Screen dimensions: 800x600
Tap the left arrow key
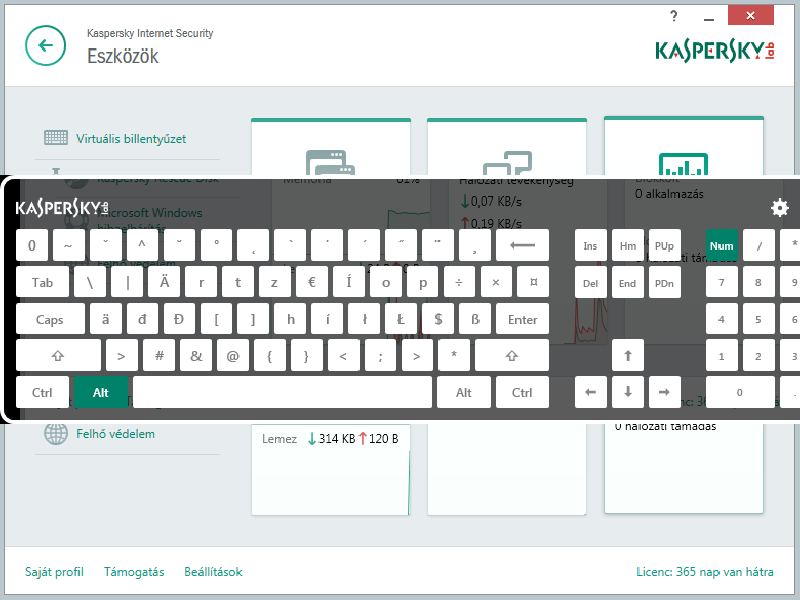click(x=591, y=392)
